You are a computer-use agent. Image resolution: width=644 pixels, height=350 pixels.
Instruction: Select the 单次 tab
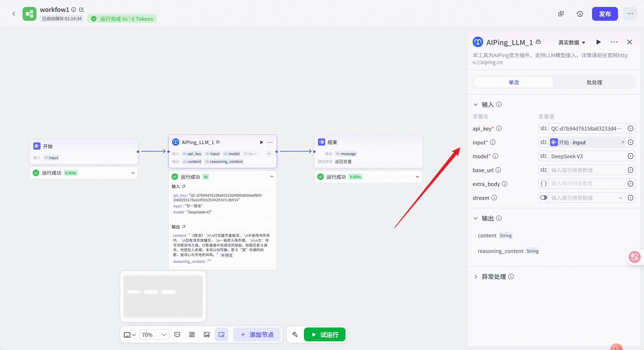tap(514, 82)
